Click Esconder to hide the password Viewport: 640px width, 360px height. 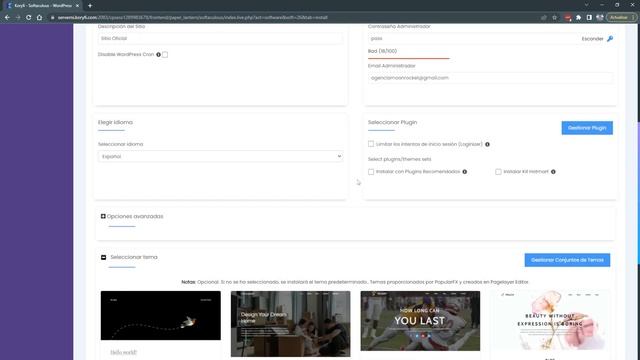click(592, 39)
